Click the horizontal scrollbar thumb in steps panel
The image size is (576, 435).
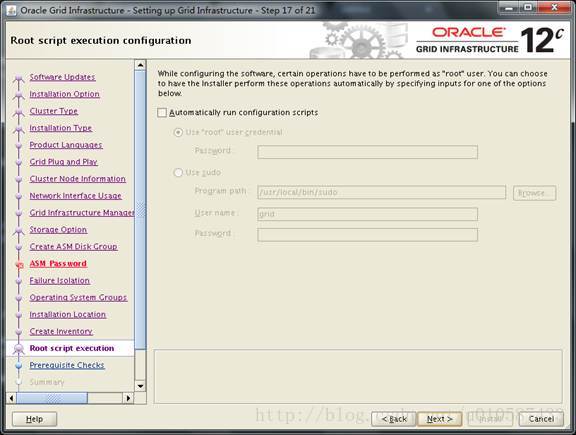pyautogui.click(x=52, y=398)
